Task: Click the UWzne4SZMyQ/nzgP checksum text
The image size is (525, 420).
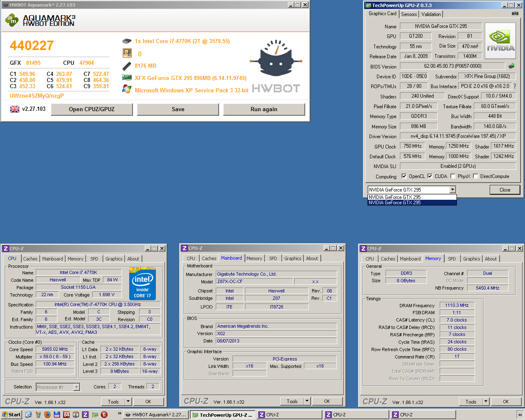Action: [37, 96]
